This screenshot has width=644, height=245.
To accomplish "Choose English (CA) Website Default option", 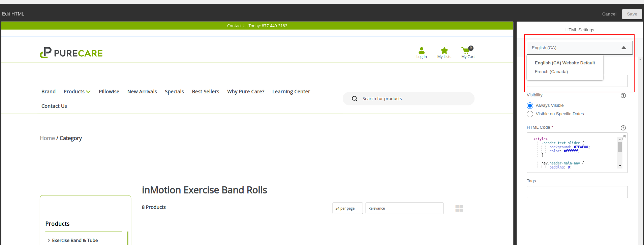I will click(564, 63).
